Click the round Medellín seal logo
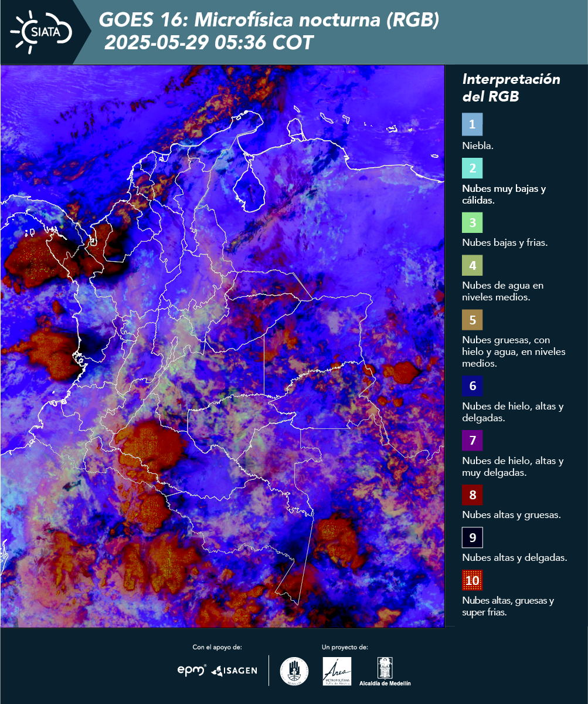This screenshot has height=704, width=588. tap(294, 671)
